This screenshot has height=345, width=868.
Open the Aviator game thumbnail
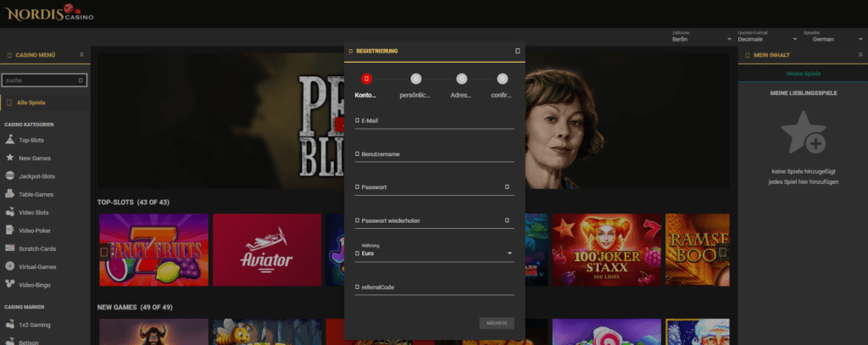tap(267, 250)
